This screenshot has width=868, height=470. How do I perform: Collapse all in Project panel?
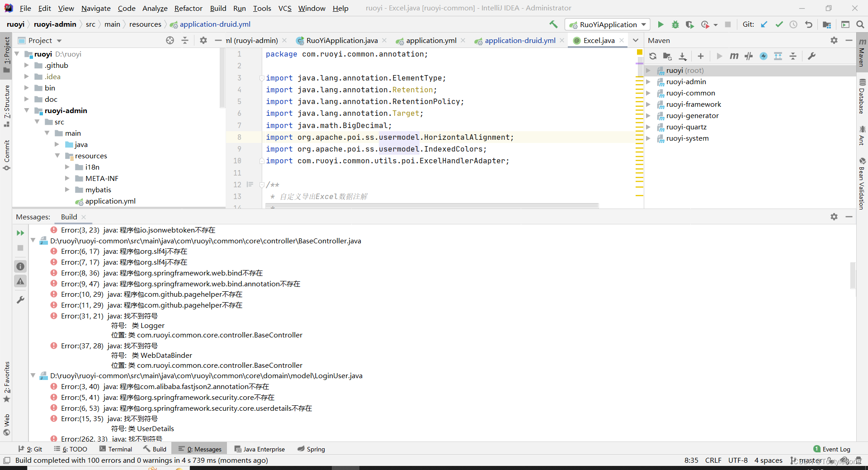click(x=185, y=40)
